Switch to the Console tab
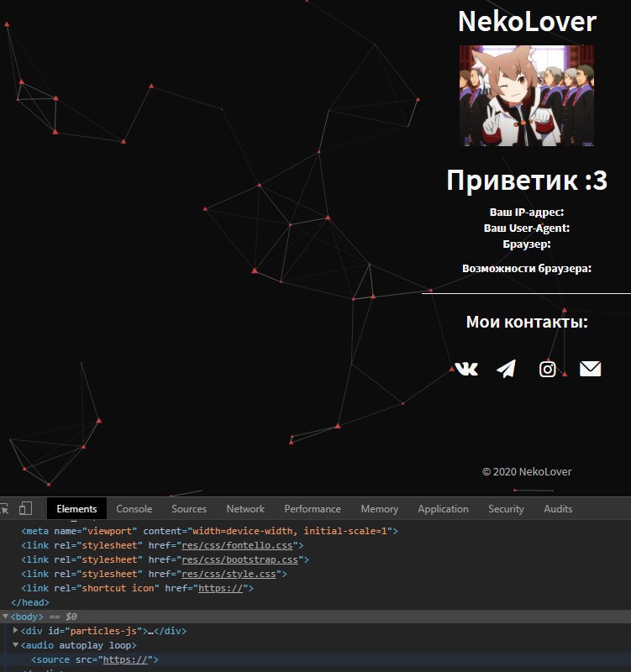The image size is (631, 672). click(x=134, y=509)
